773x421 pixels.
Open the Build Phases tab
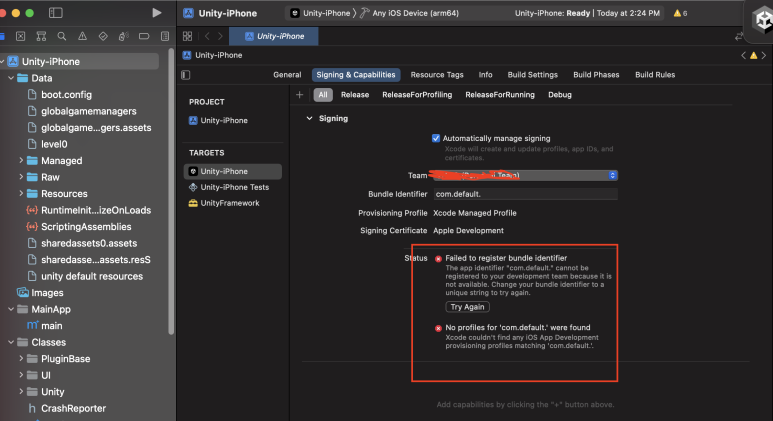click(596, 75)
